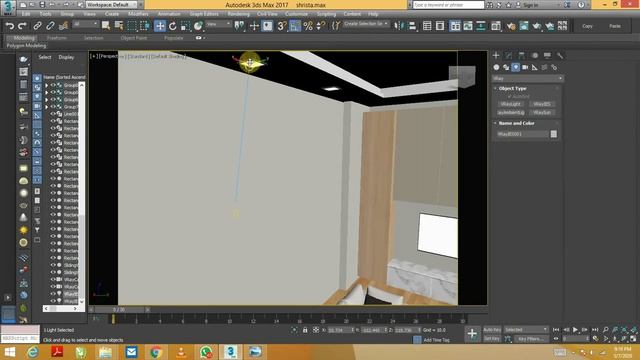Activate the Select and Scale tool
This screenshot has width=640, height=360.
tap(185, 26)
